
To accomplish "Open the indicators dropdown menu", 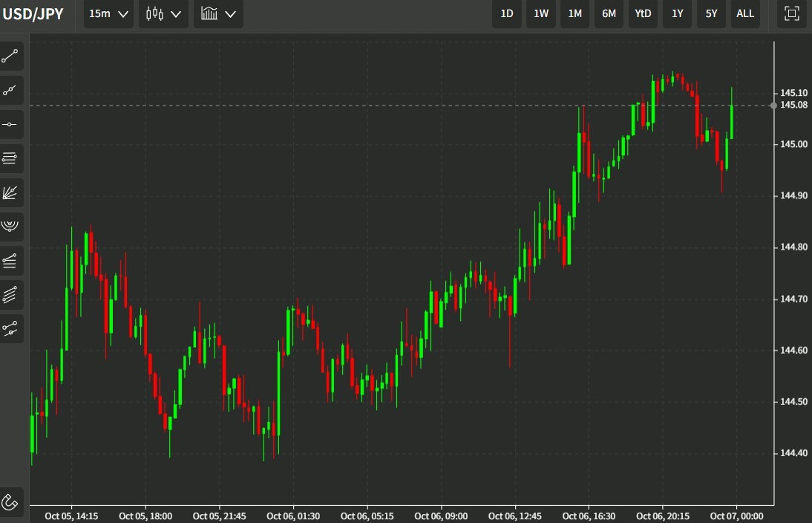I will coord(218,14).
